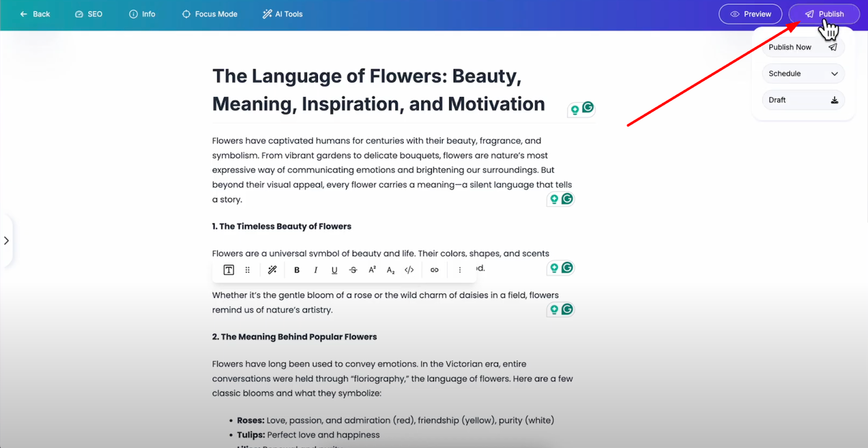Apply subscript formatting

(x=391, y=270)
